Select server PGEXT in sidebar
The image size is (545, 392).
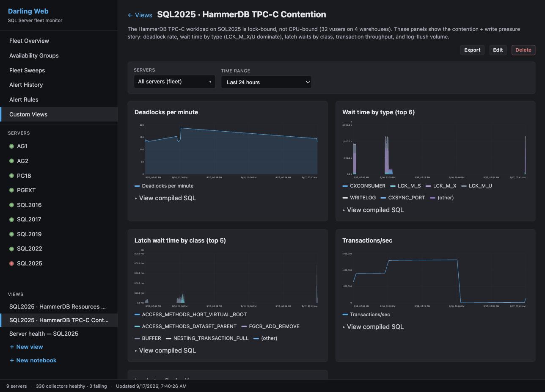59,190
